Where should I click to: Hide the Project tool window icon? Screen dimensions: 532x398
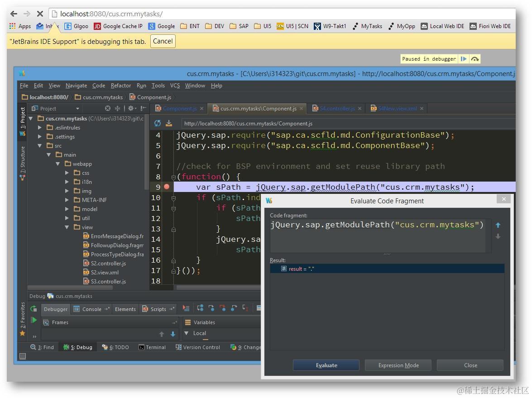coord(144,109)
